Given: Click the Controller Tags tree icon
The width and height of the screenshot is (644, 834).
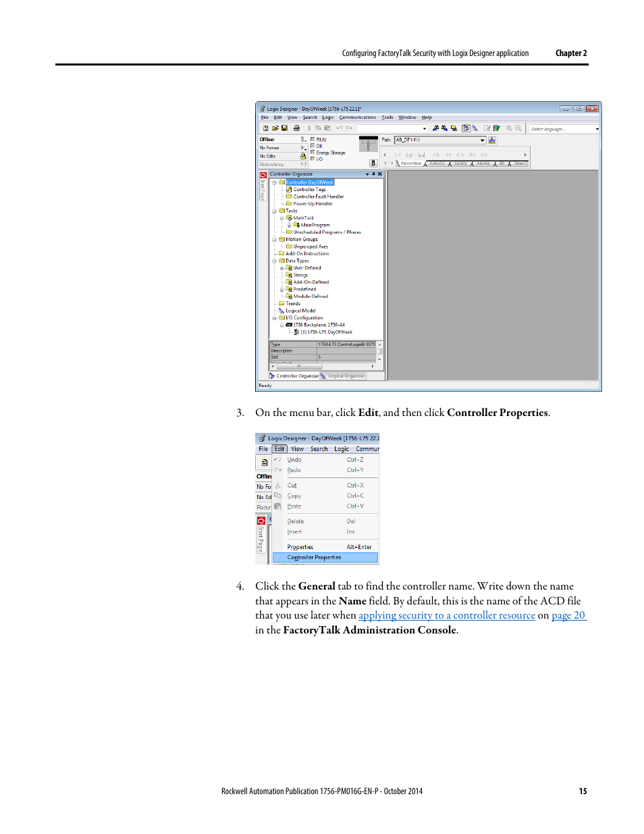Looking at the screenshot, I should (x=289, y=189).
